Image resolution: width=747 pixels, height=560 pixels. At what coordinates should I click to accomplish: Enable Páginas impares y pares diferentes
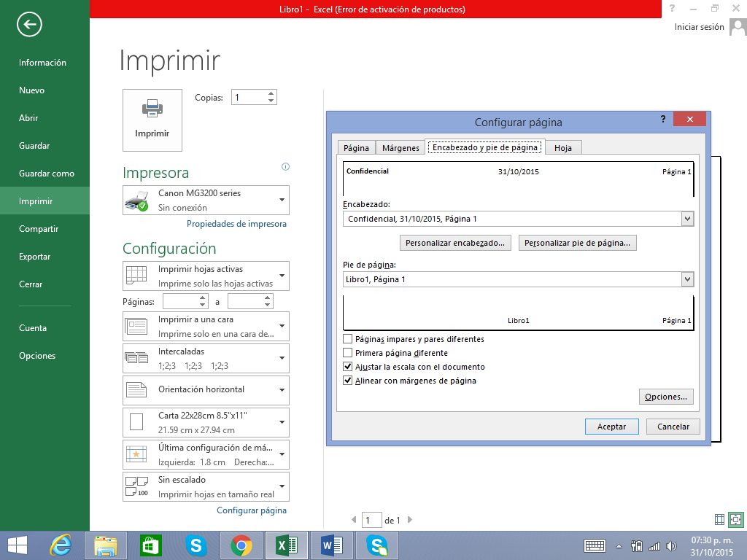click(x=348, y=339)
